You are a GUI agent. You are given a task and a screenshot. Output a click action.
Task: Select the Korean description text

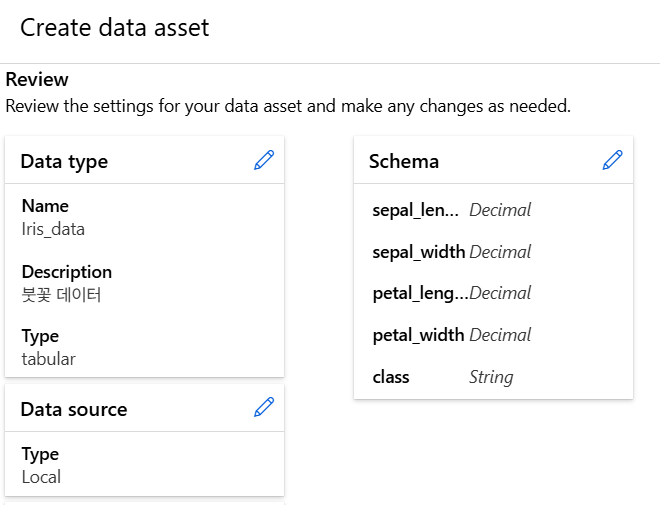tap(61, 294)
